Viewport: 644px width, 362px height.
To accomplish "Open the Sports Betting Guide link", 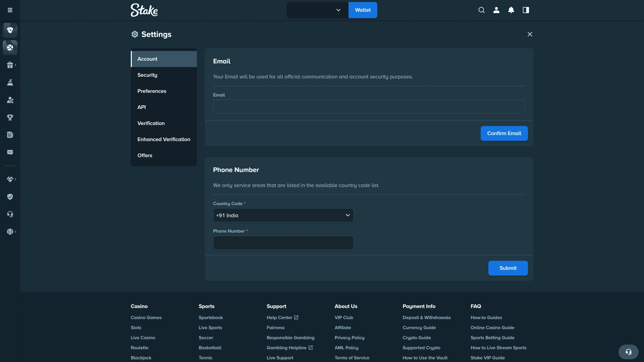I will 492,338.
